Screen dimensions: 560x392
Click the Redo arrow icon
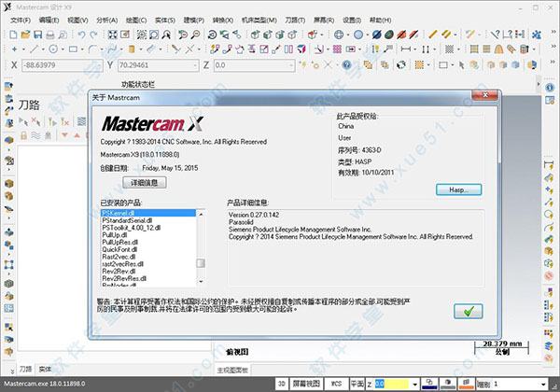[x=93, y=35]
